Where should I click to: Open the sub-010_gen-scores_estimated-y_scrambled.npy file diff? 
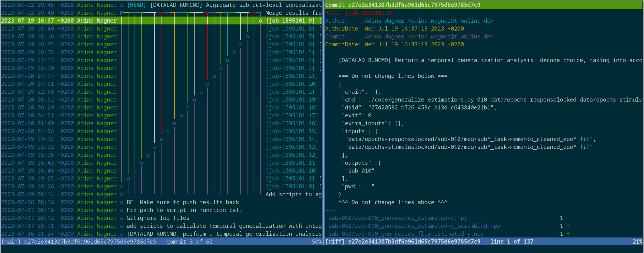[x=414, y=226]
